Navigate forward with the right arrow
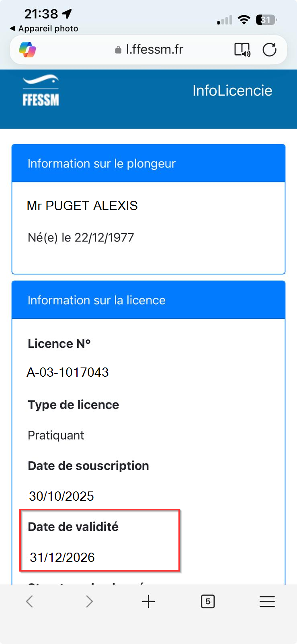297x644 pixels. point(89,601)
